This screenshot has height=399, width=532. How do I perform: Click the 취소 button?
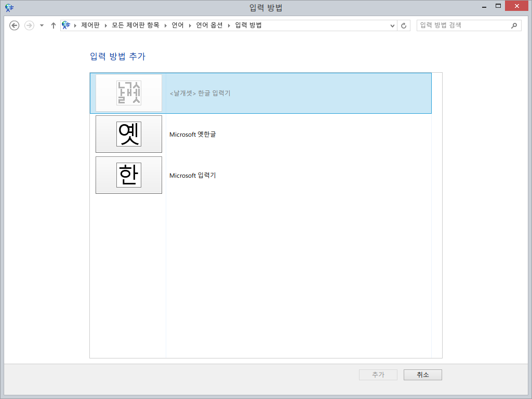point(423,375)
